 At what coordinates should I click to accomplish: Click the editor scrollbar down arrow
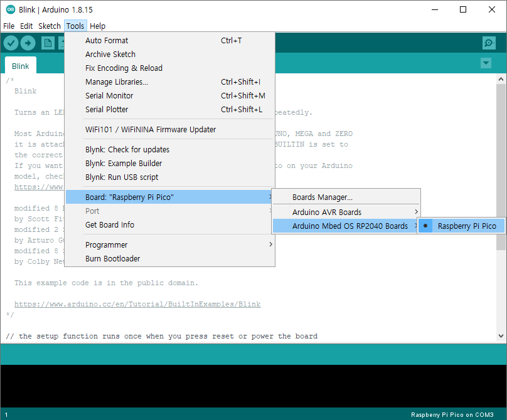501,336
